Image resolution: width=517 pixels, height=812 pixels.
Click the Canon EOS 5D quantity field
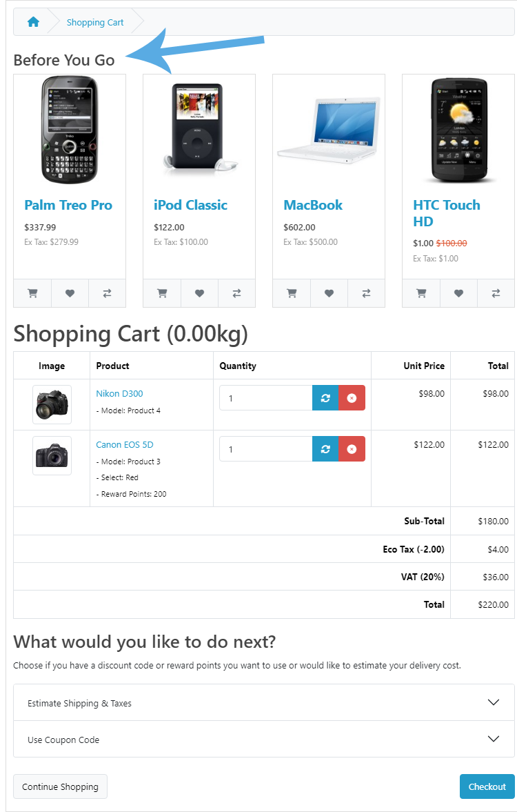tap(265, 449)
